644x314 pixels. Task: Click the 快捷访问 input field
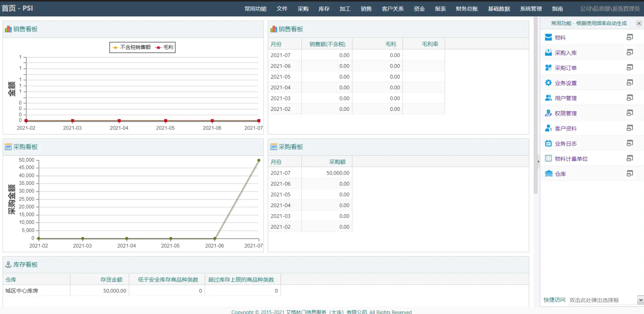point(602,300)
